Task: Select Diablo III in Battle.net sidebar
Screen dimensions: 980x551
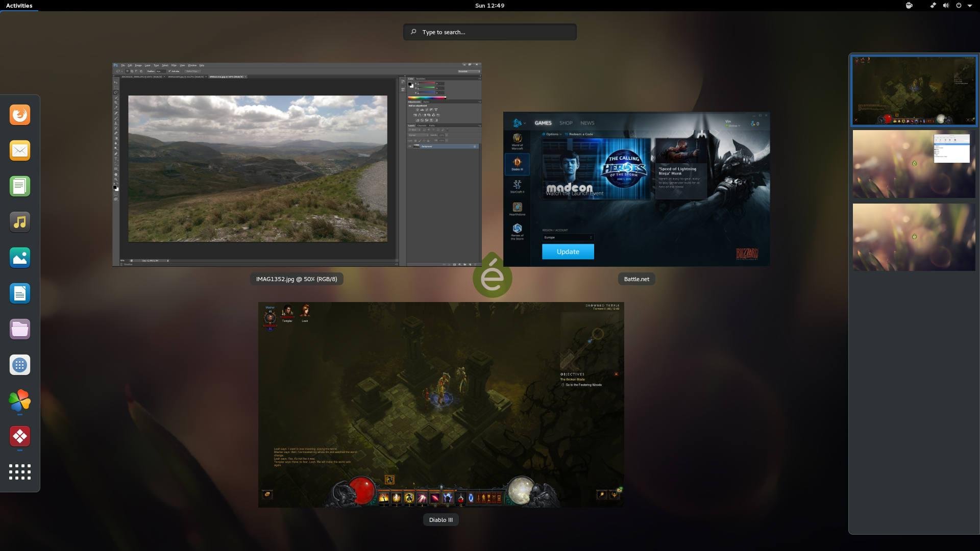Action: coord(517,164)
